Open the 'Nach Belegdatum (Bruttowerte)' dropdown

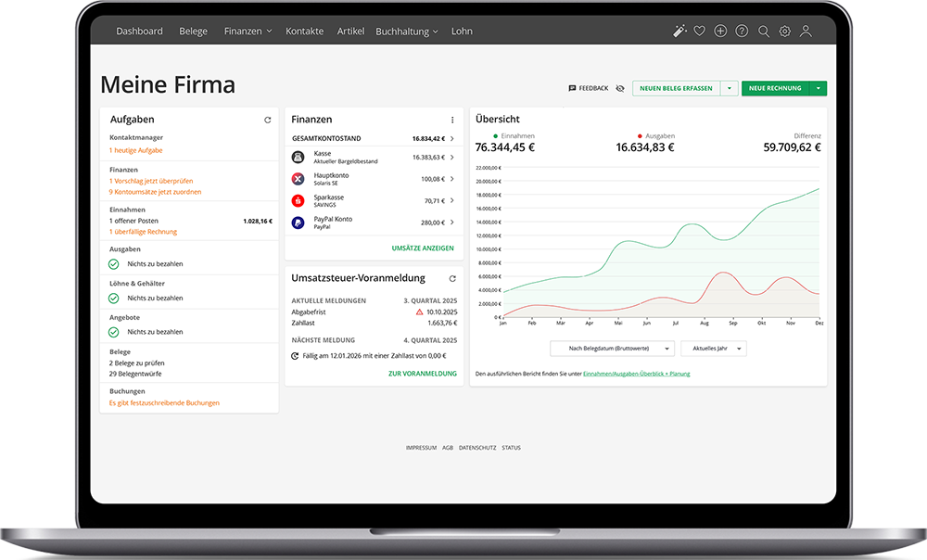[612, 349]
